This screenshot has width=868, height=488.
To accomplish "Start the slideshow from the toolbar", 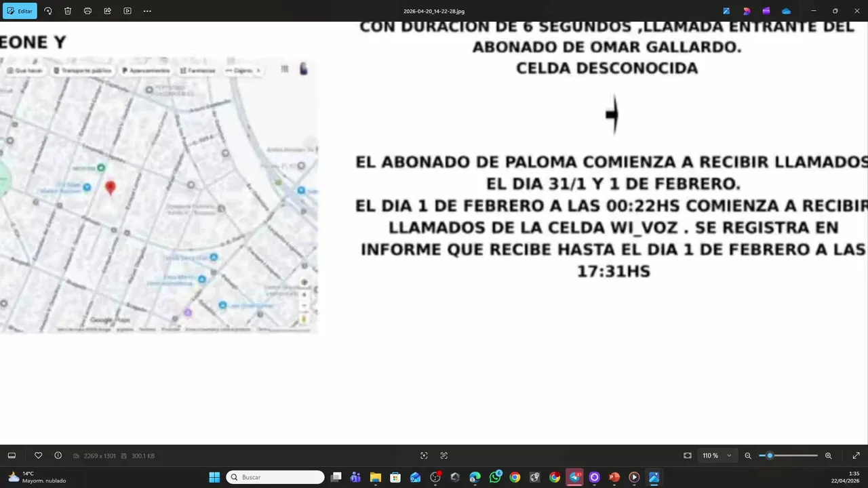I will coord(127,11).
